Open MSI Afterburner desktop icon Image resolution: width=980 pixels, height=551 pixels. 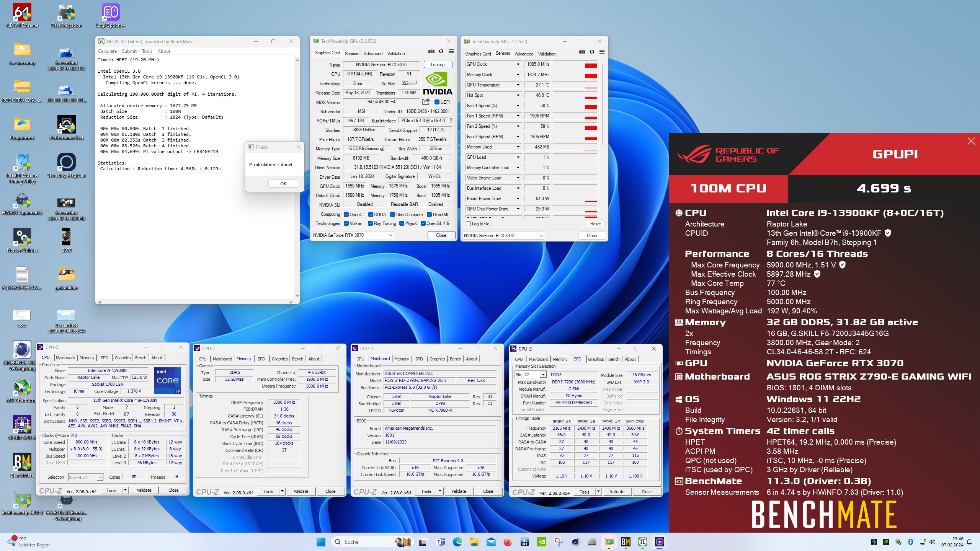pos(22,390)
